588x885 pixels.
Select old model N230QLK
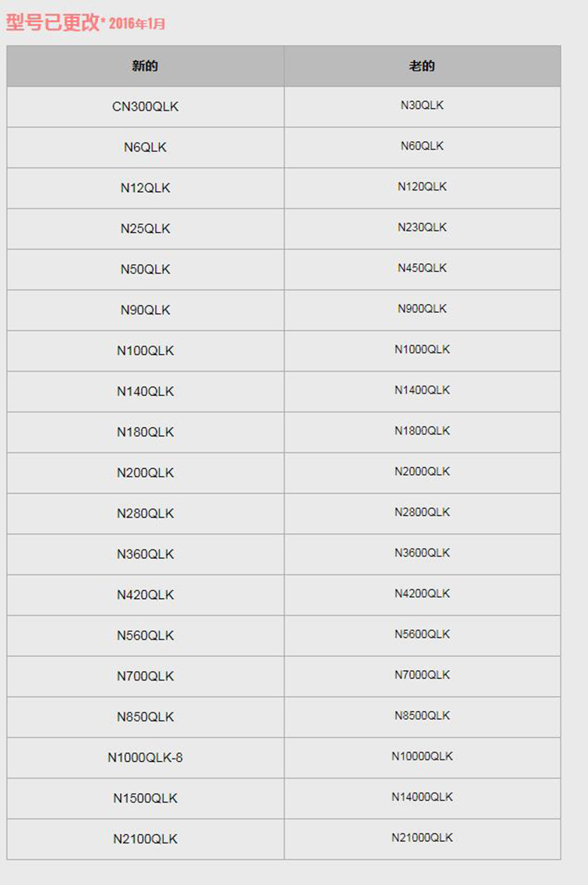click(x=422, y=227)
